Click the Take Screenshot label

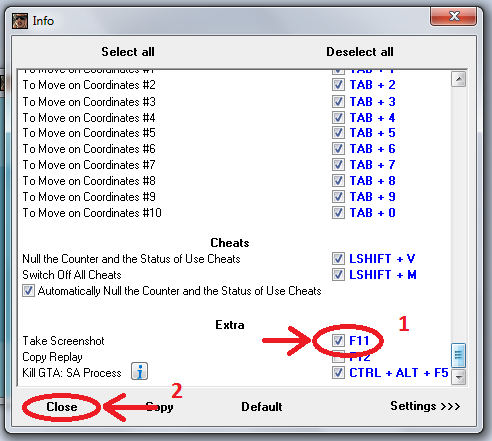[x=63, y=341]
